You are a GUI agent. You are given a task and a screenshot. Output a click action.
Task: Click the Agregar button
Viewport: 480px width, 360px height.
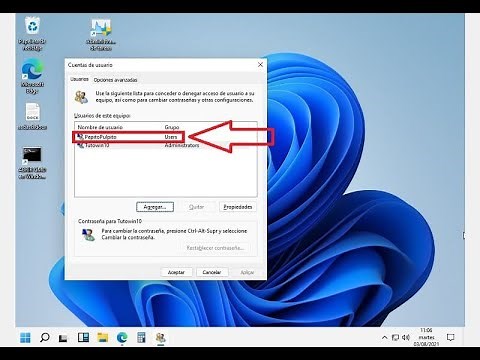pyautogui.click(x=155, y=207)
